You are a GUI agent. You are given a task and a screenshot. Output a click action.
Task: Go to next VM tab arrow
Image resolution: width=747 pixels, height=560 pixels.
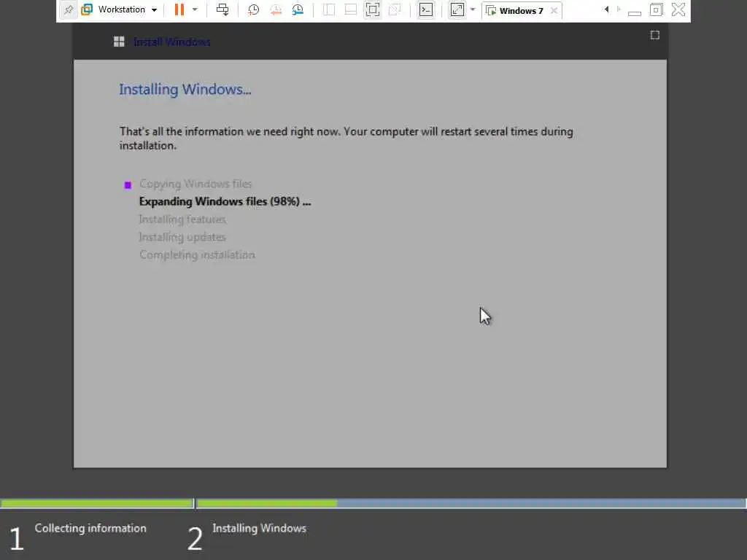point(619,9)
